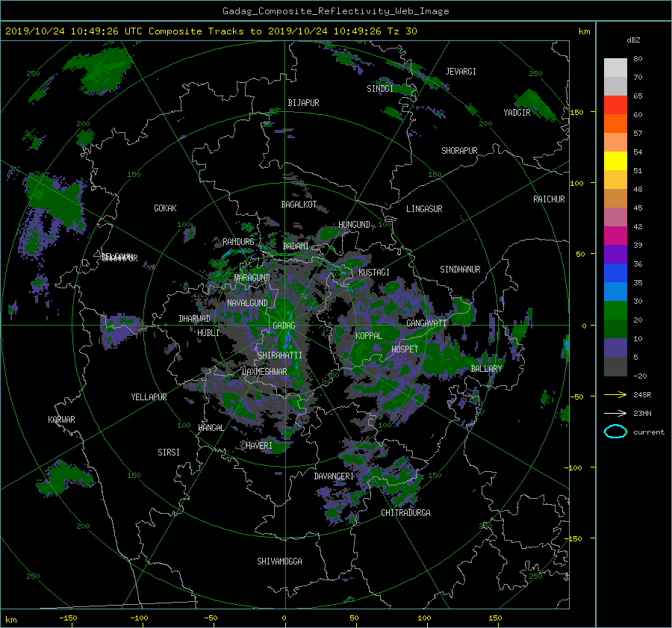Click the GANGAVATI city label

coord(426,323)
